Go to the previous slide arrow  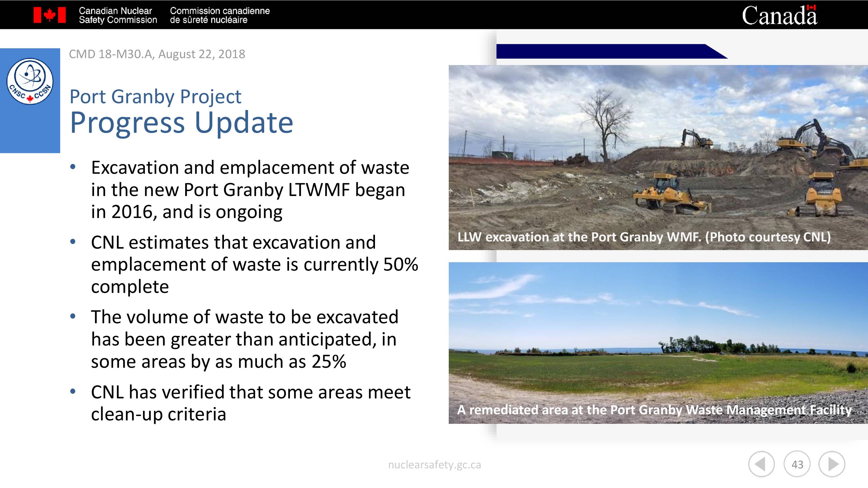tap(761, 464)
